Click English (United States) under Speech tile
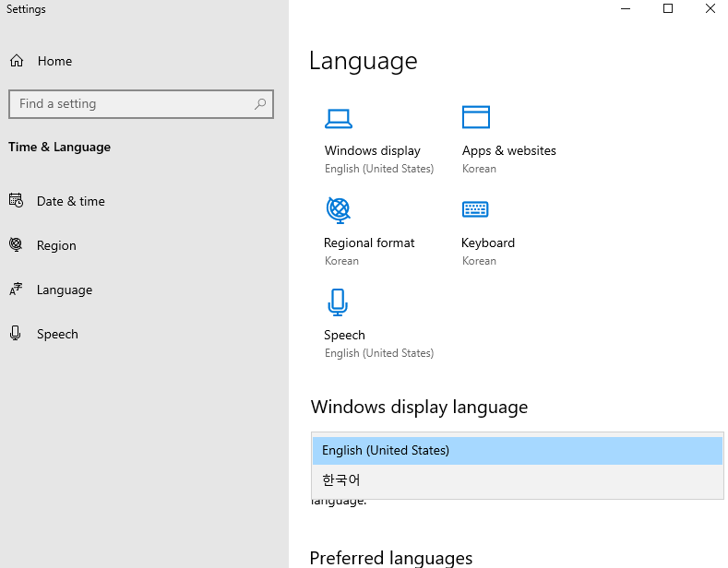Viewport: 728px width, 568px height. [x=379, y=353]
